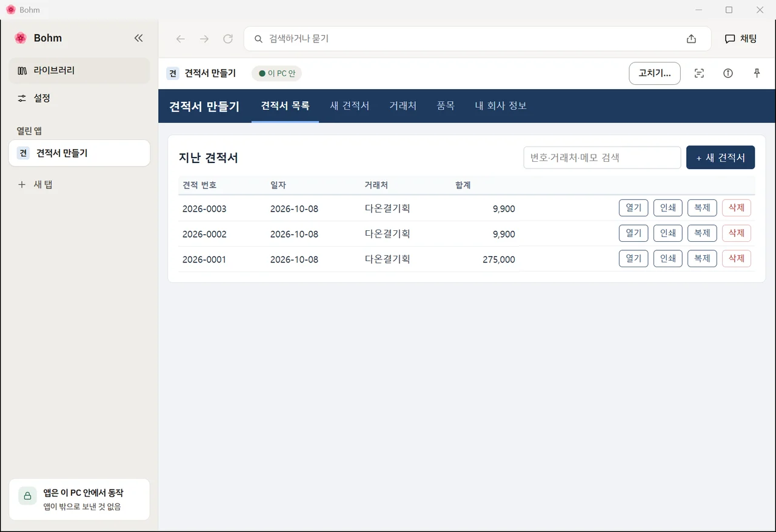The height and width of the screenshot is (532, 776).
Task: Duplicate estimate 2026-0003 with 복제
Action: coord(702,208)
